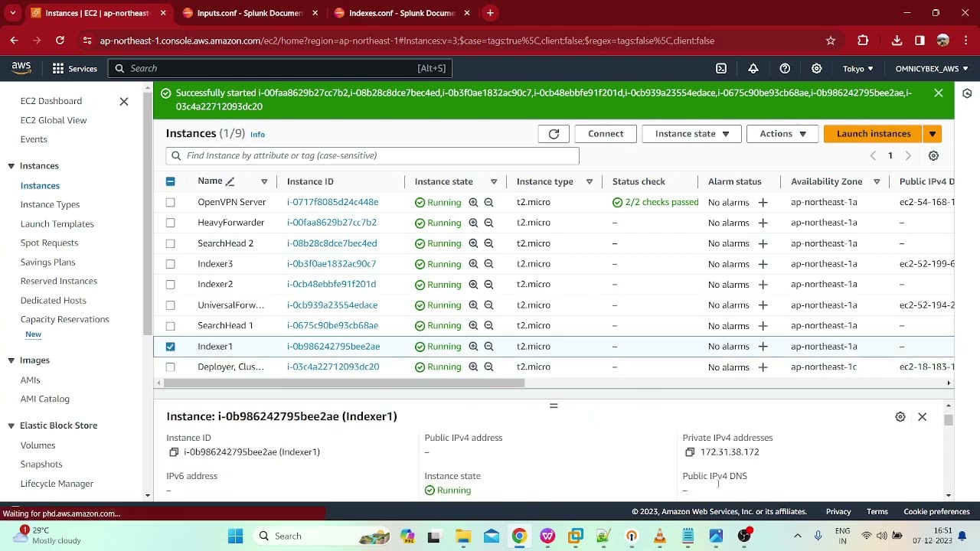Screen dimensions: 980x551
Task: Click details panel vertical scrollbar
Action: (x=949, y=420)
